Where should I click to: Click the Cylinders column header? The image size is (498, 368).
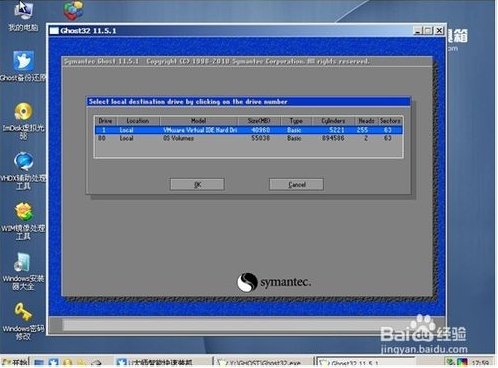point(333,121)
